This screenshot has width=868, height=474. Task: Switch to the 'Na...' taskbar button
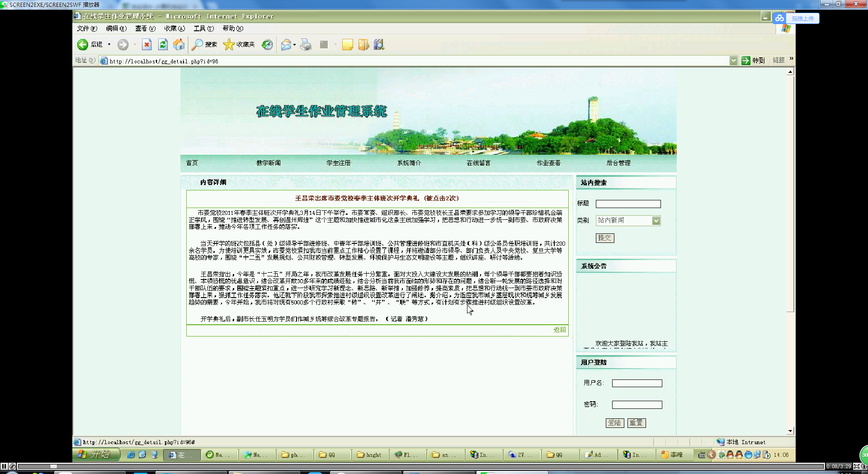tap(256, 455)
